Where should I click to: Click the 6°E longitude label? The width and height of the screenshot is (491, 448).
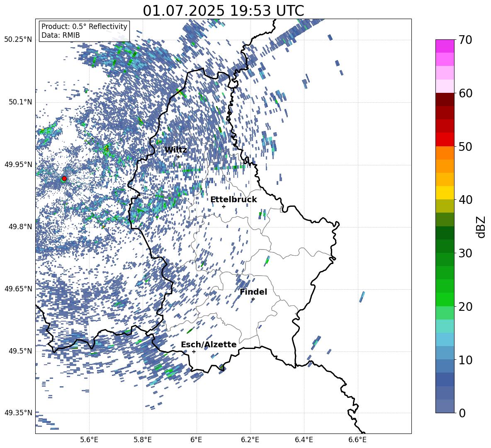coord(196,440)
